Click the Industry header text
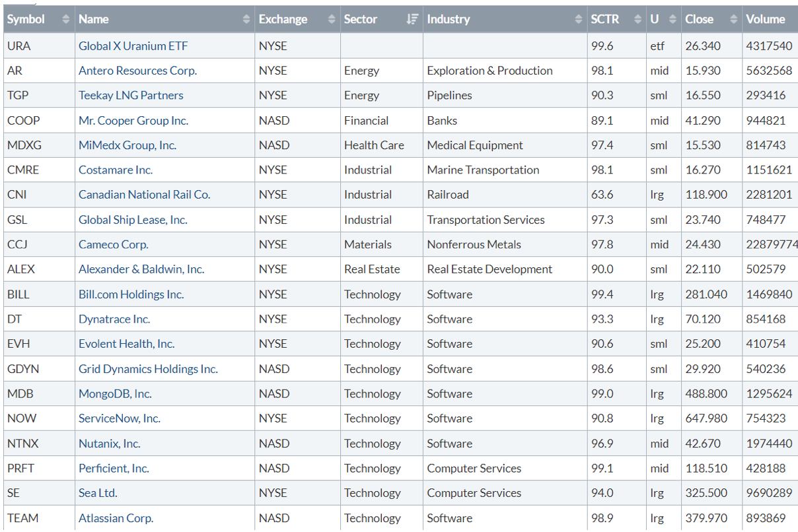This screenshot has width=798, height=532. tap(449, 20)
